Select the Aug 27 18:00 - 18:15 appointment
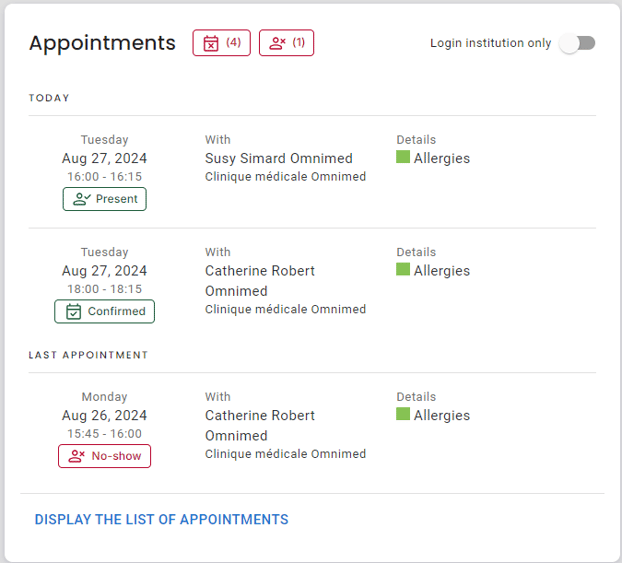 312,285
